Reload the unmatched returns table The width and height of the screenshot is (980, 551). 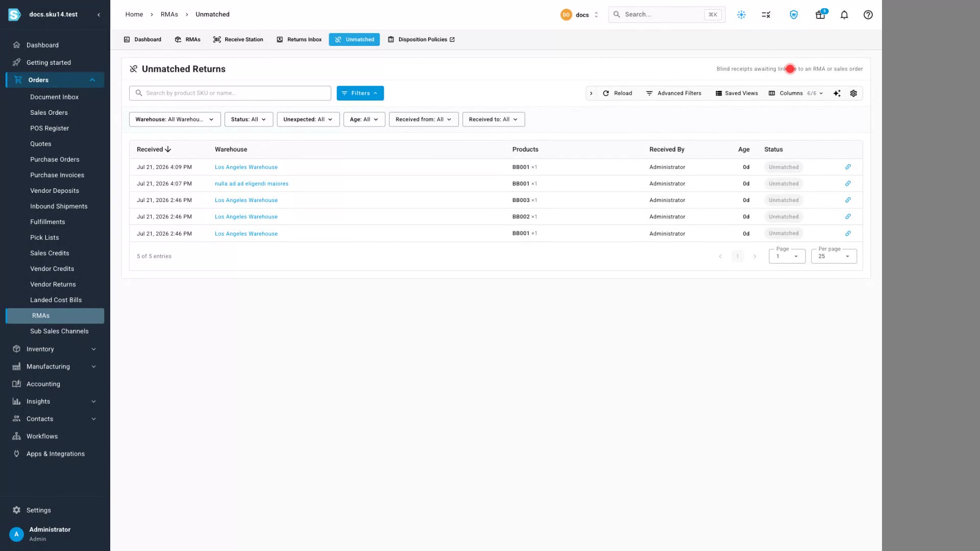[618, 93]
